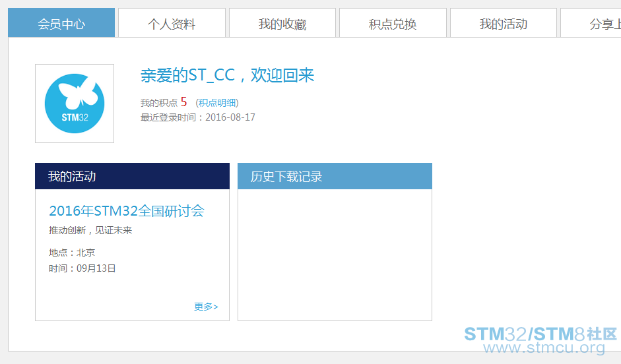Go to the 积点兑换 tab
This screenshot has height=364, width=621.
(393, 23)
